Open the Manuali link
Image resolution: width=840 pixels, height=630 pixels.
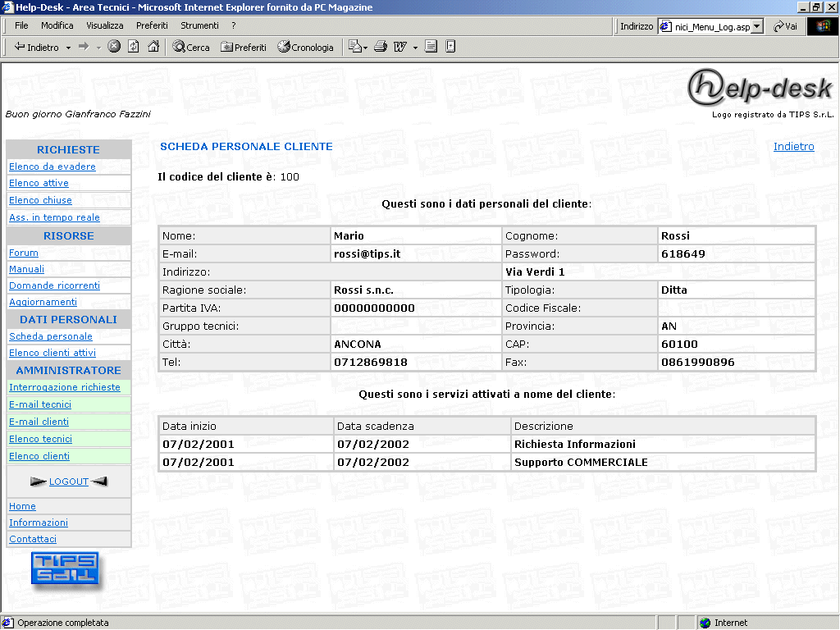(x=27, y=269)
